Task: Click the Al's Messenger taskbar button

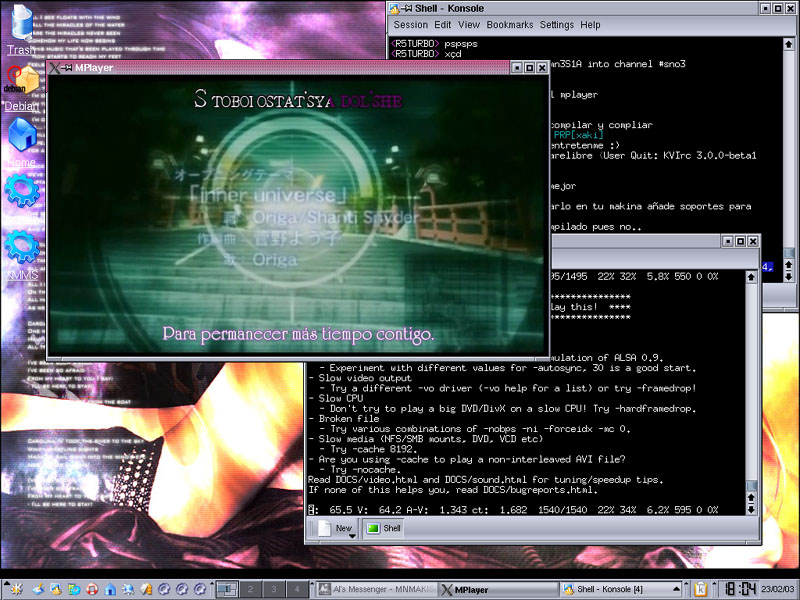Action: click(x=375, y=589)
